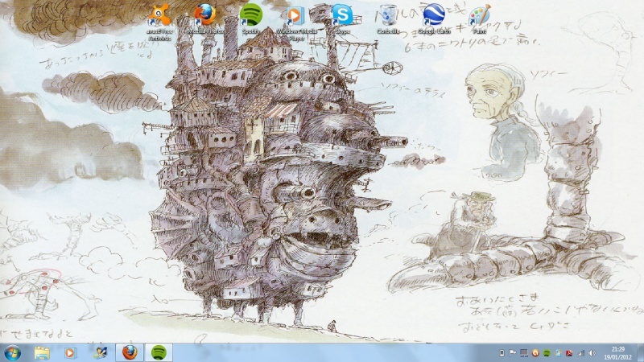Click the safely remove hardware tray icon
644x362 pixels.
coord(502,353)
